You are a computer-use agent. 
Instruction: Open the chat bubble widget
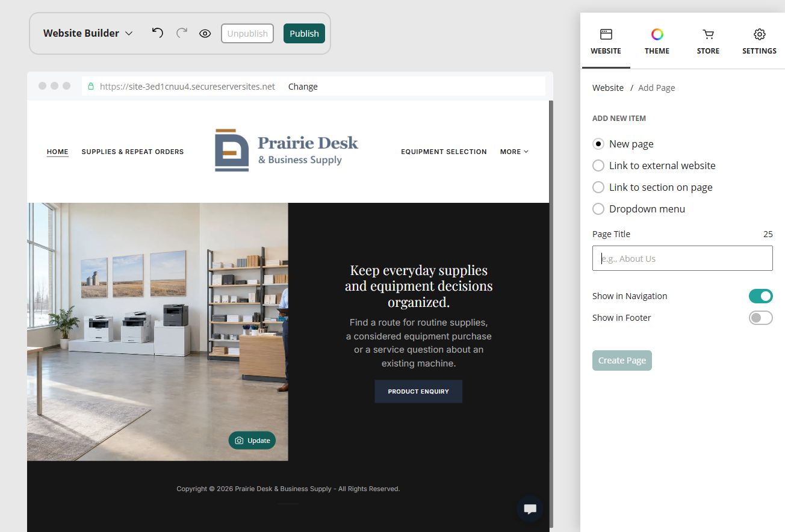pyautogui.click(x=530, y=509)
